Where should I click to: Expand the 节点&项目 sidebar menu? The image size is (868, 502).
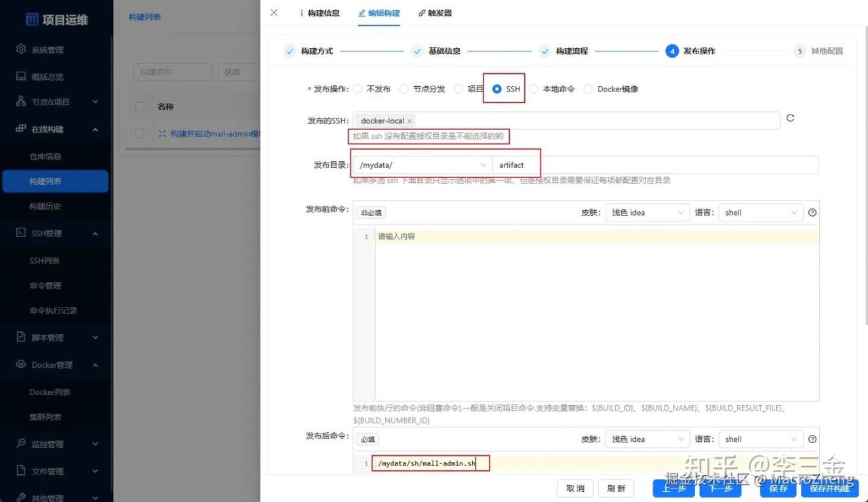[95, 102]
